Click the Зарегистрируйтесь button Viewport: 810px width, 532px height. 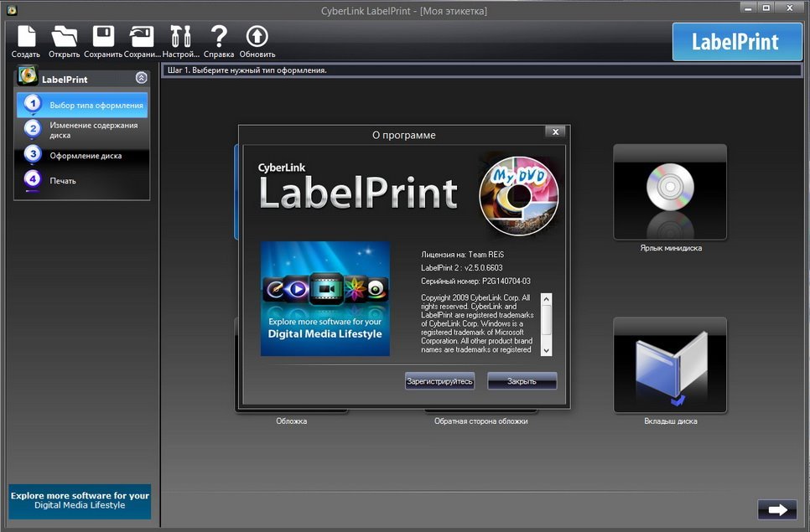439,381
